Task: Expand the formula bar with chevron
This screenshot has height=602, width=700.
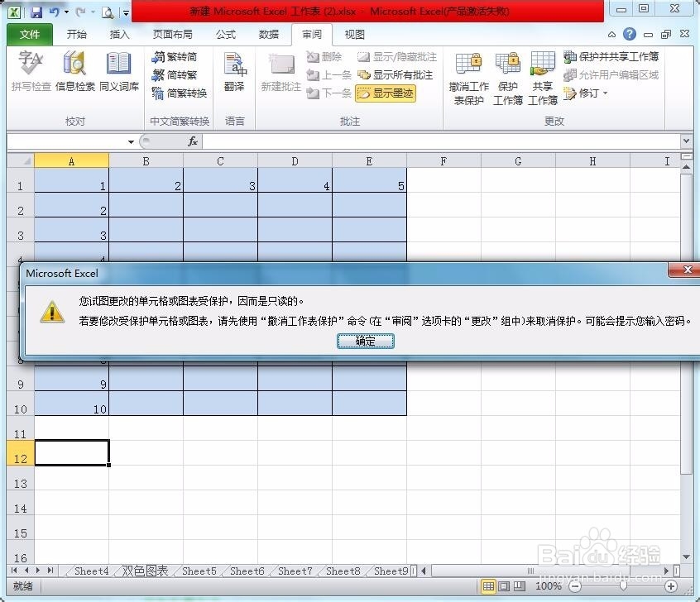Action: tap(686, 141)
